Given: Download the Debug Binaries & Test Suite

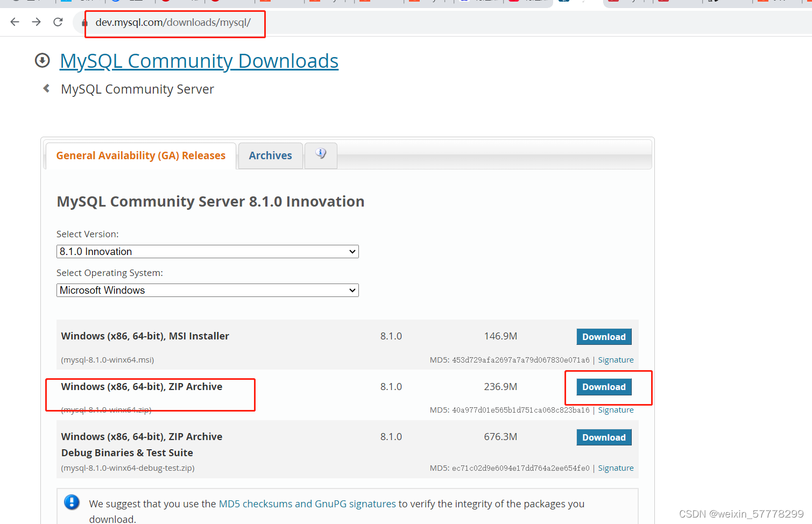Looking at the screenshot, I should 604,437.
